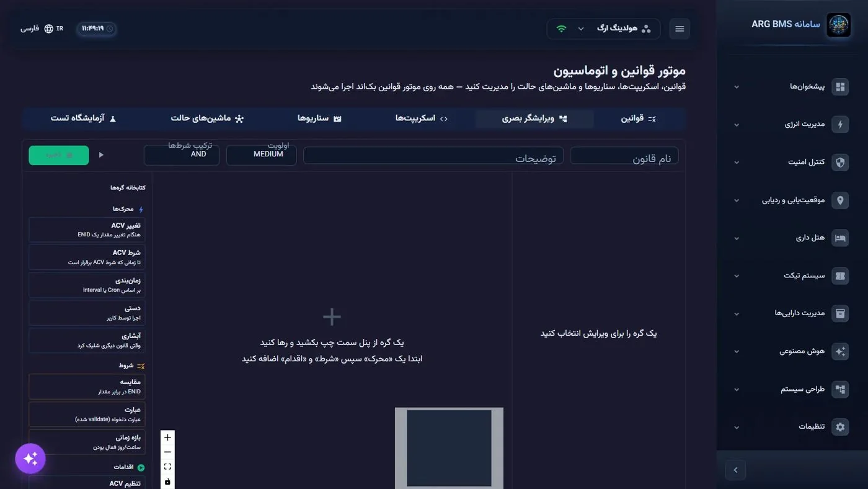Run the rule with the play triangle
The width and height of the screenshot is (868, 489).
(102, 155)
